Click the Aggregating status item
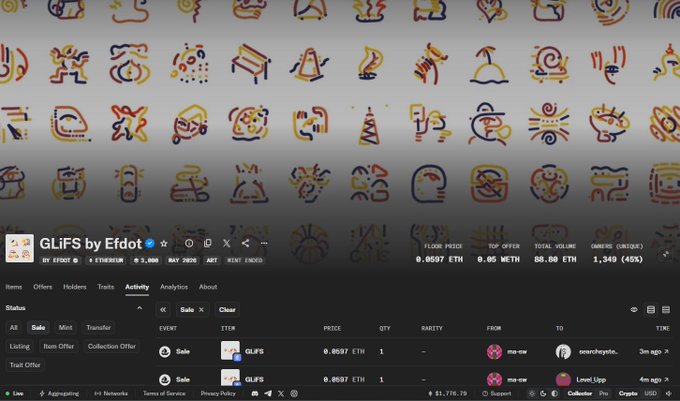 [59, 394]
